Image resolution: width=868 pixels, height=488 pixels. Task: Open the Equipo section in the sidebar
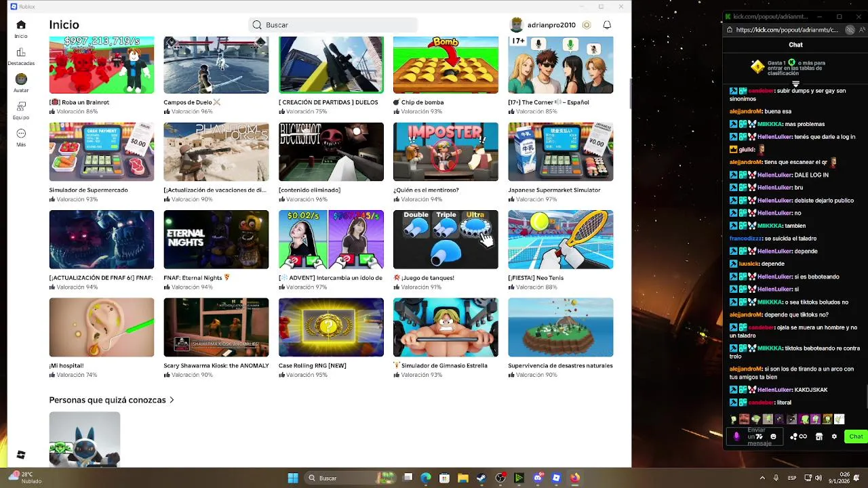click(x=21, y=111)
